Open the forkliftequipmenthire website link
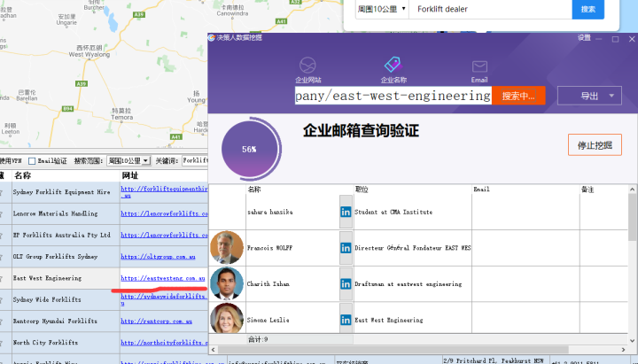This screenshot has width=638, height=364. click(x=164, y=192)
